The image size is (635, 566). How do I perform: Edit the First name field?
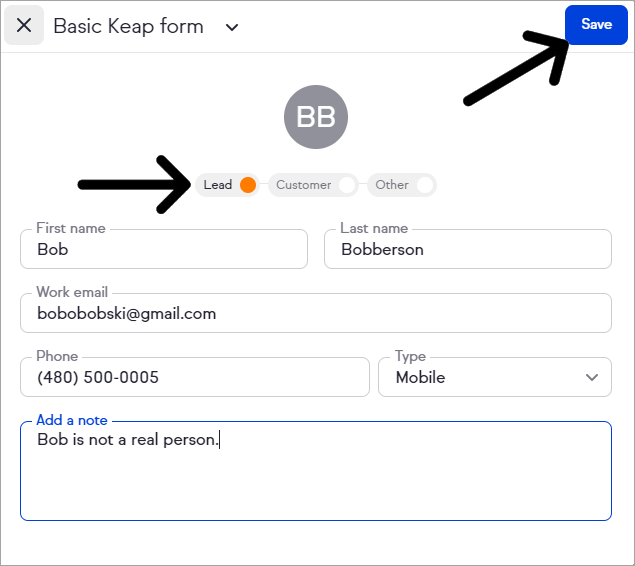click(x=164, y=249)
